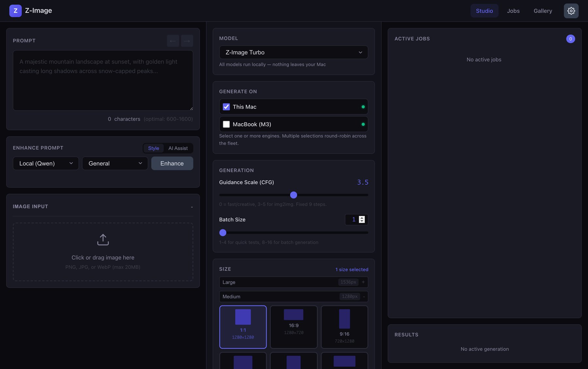Click the 'Select one or more engines' note
This screenshot has height=369, width=588.
293,140
